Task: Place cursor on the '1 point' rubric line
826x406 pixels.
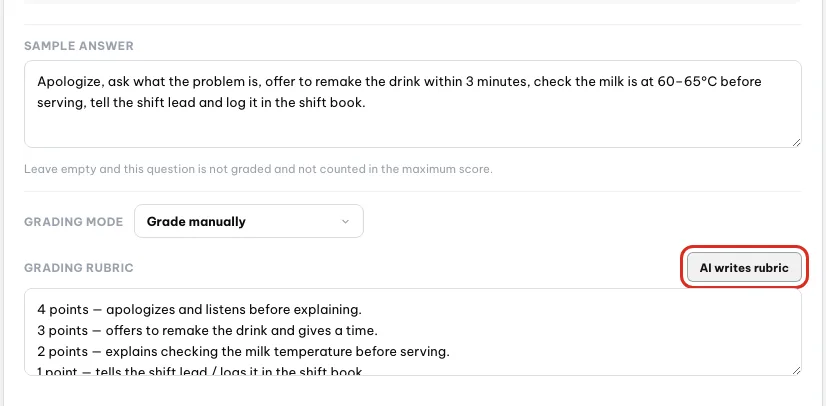Action: coord(200,371)
